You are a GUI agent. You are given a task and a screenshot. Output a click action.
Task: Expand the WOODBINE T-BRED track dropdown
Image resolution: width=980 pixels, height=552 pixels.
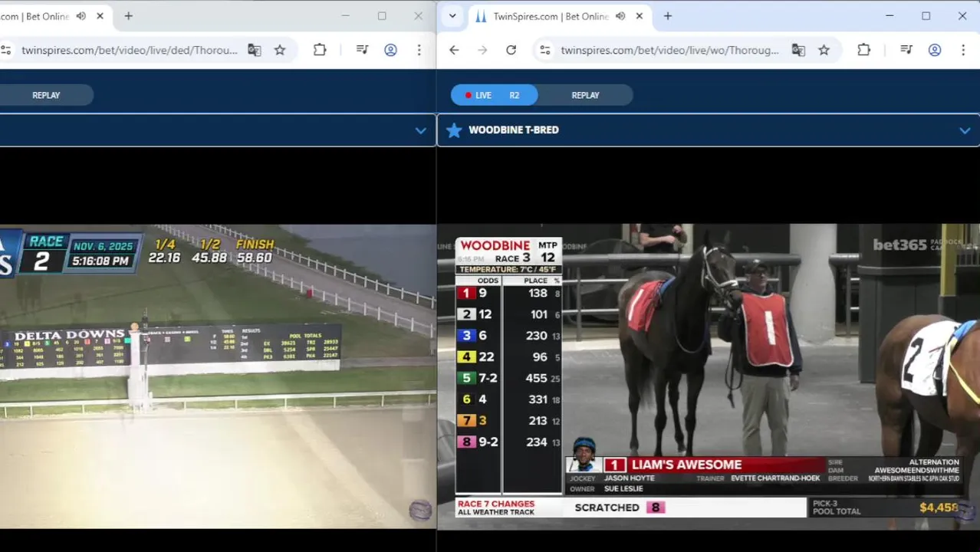(965, 130)
